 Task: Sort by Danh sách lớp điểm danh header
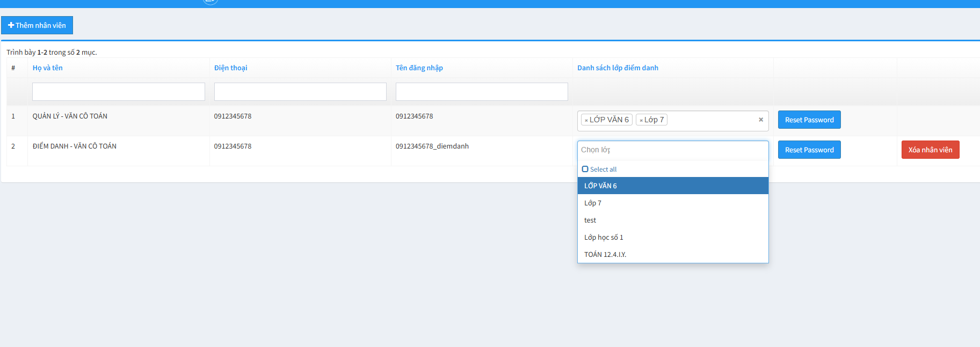point(618,68)
